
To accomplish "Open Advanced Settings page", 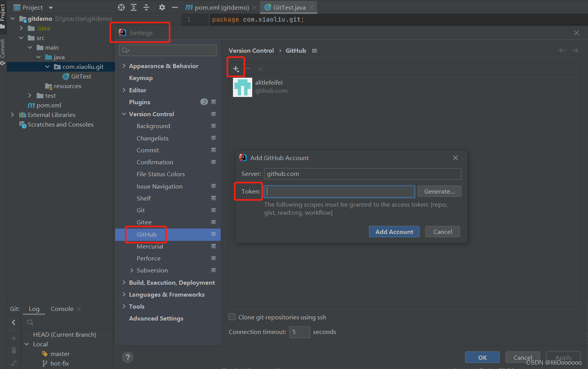I will point(156,319).
